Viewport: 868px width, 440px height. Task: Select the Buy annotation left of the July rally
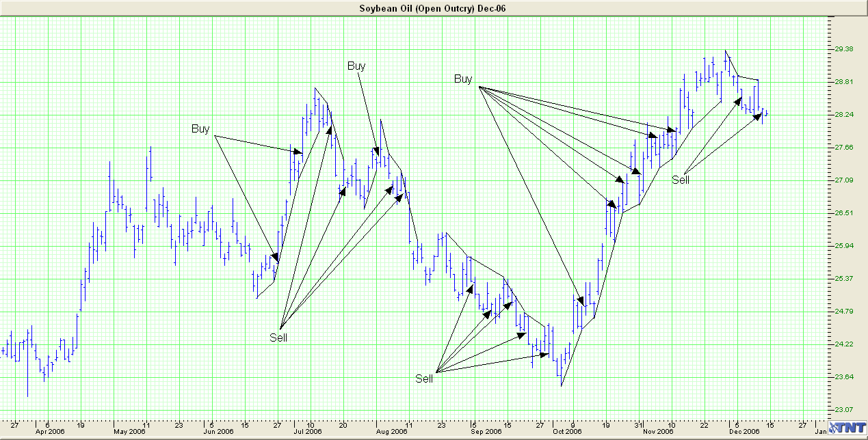[x=200, y=128]
